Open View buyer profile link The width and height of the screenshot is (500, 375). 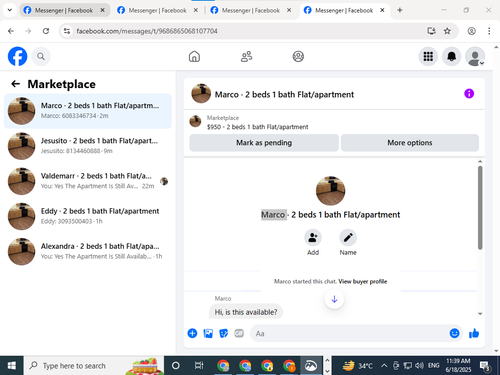click(363, 281)
